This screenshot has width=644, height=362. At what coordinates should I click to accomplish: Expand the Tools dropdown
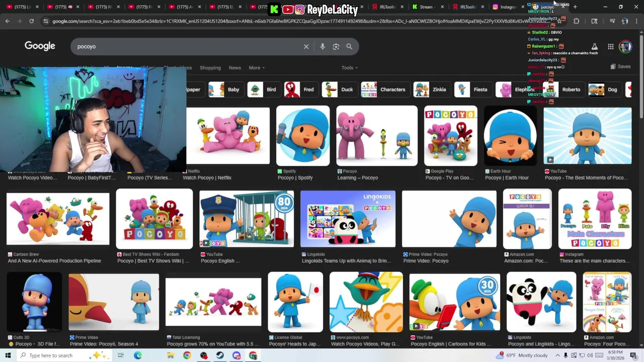pyautogui.click(x=350, y=68)
